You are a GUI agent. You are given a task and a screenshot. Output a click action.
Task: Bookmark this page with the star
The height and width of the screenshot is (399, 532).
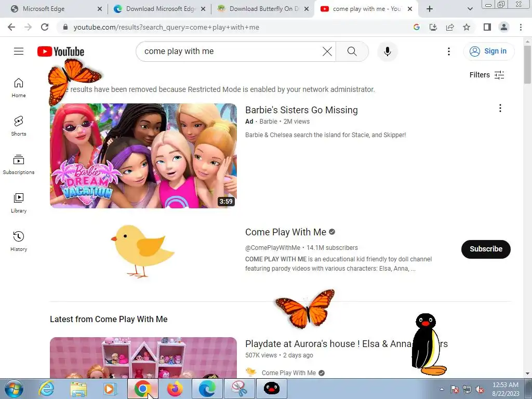click(x=467, y=27)
